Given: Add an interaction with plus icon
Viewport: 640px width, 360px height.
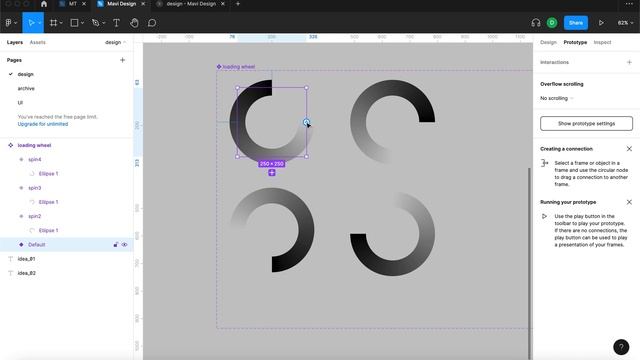Looking at the screenshot, I should pyautogui.click(x=629, y=62).
